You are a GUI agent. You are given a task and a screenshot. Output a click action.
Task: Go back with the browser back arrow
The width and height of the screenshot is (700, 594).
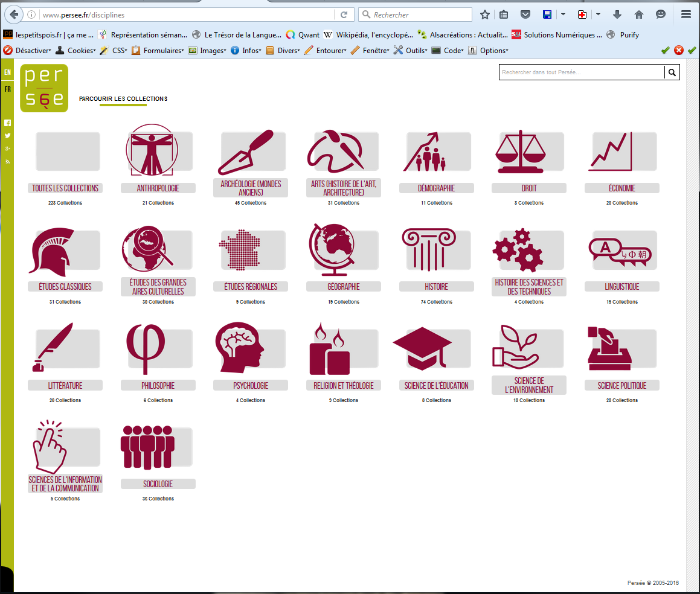[x=14, y=14]
